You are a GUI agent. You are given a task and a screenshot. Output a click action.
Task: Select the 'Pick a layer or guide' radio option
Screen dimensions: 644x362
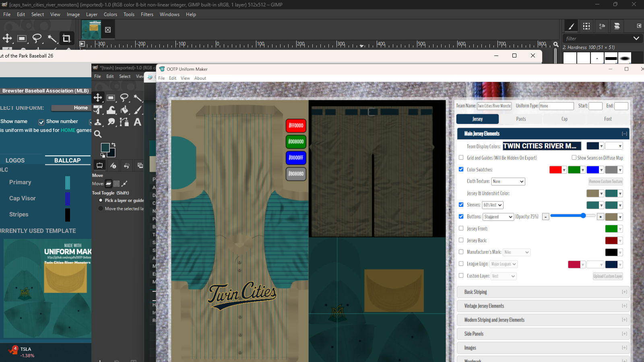tap(101, 200)
